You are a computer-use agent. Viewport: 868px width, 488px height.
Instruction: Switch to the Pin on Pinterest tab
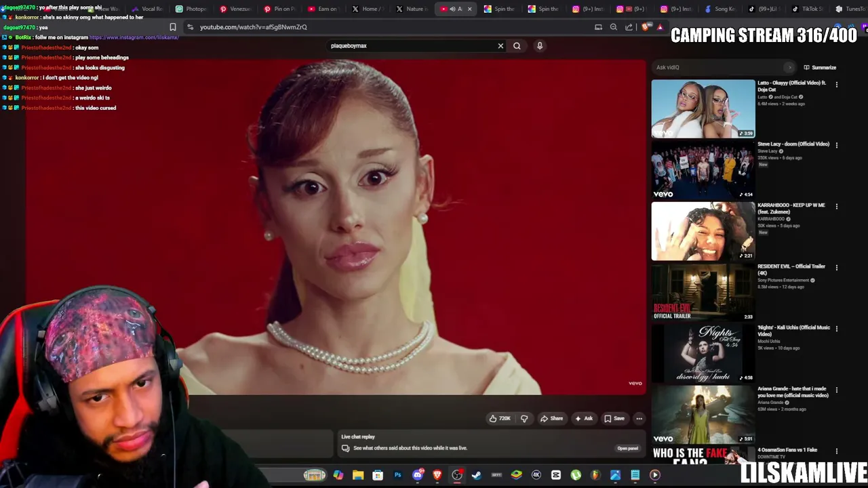pos(279,9)
